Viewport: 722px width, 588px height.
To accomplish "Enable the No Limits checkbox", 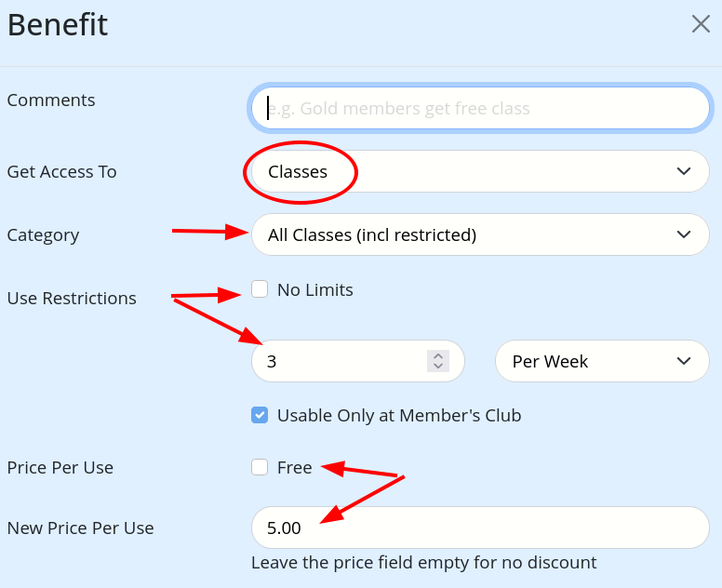I will [260, 289].
